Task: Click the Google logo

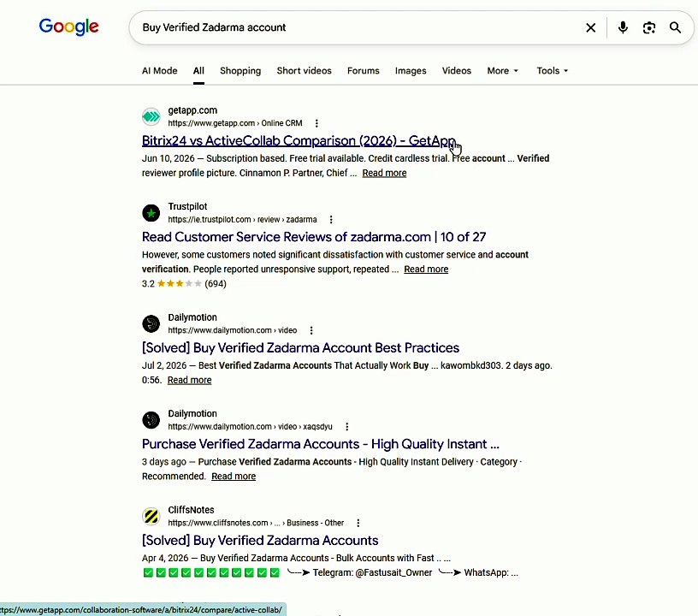Action: 68,27
